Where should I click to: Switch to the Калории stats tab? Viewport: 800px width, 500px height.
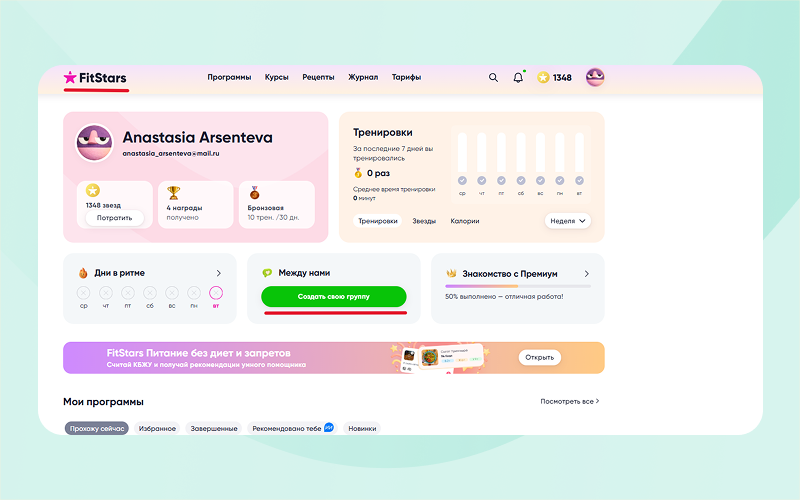[x=465, y=221]
